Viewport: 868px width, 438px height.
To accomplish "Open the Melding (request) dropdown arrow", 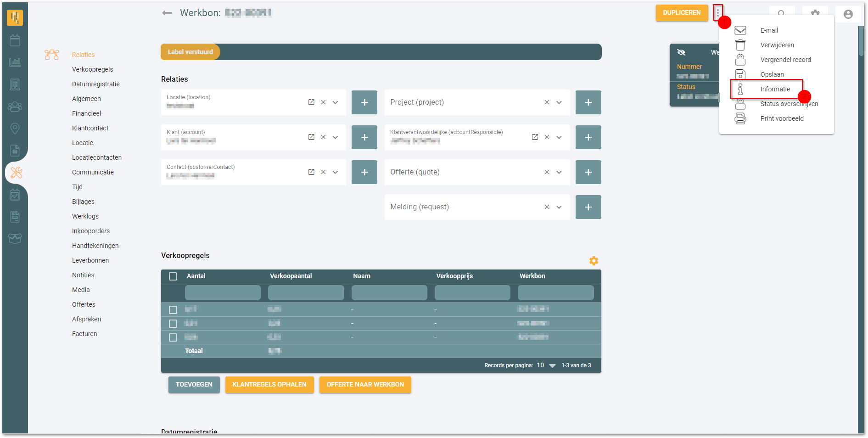I will (x=559, y=207).
